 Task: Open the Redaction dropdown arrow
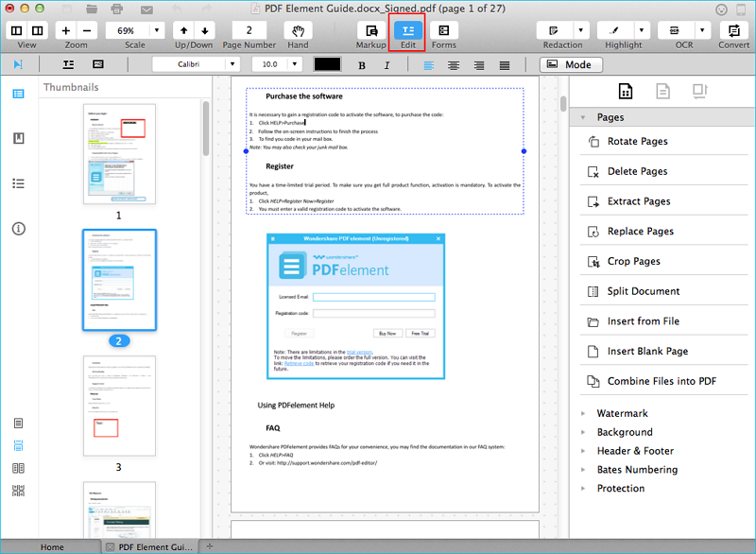580,31
